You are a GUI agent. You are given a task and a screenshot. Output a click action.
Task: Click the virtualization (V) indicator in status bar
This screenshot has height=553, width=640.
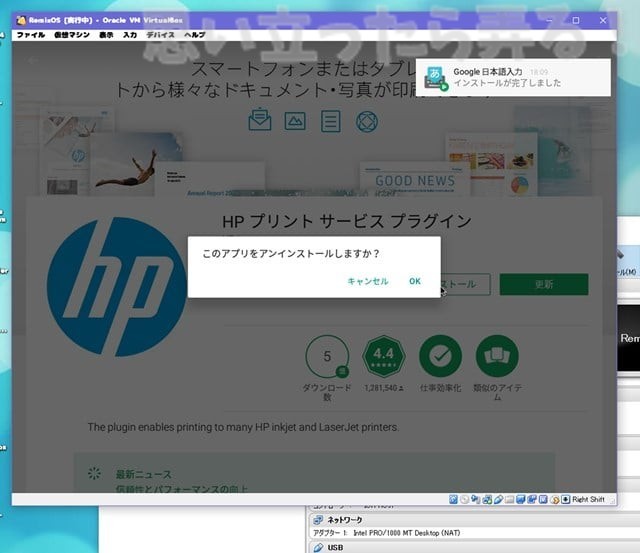(543, 500)
